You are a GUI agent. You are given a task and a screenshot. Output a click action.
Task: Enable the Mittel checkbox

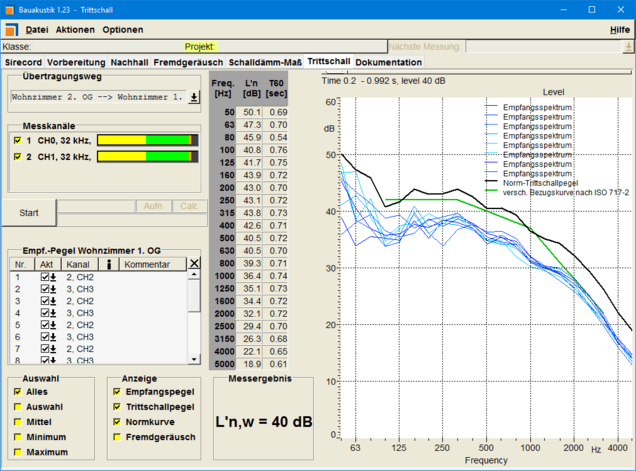pos(17,422)
